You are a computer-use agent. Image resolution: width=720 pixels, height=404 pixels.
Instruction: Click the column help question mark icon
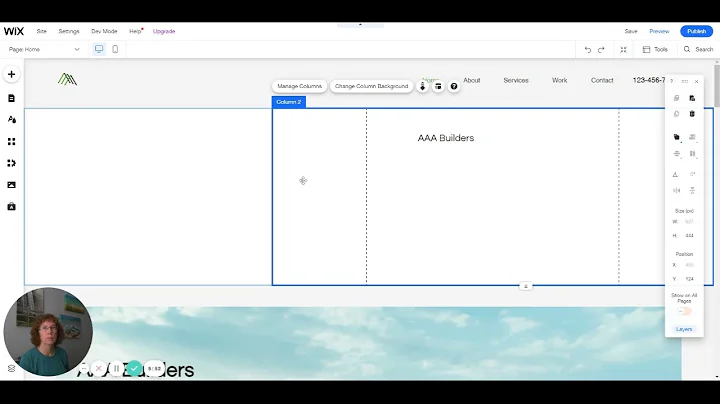click(x=454, y=86)
